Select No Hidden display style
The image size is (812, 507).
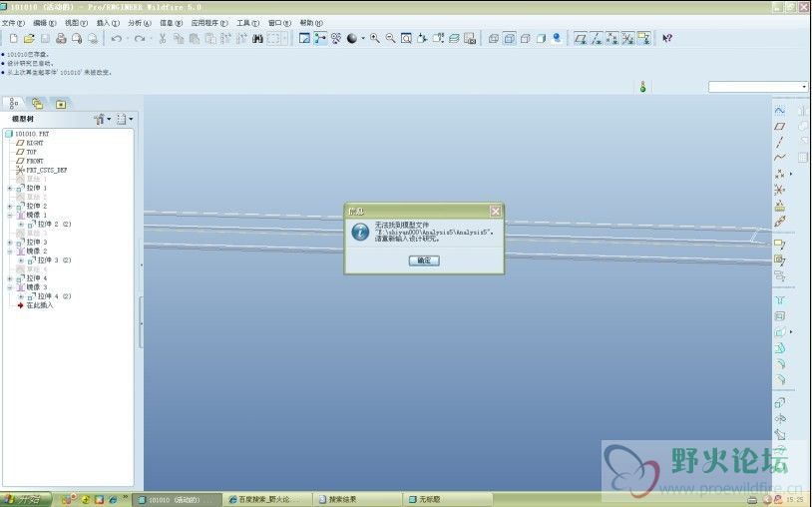[525, 38]
